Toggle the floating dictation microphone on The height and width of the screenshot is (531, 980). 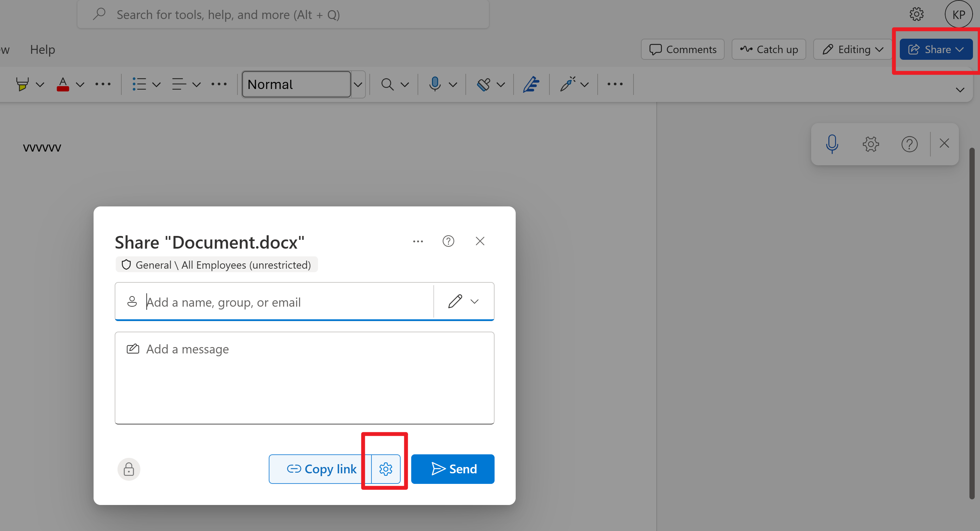click(832, 144)
